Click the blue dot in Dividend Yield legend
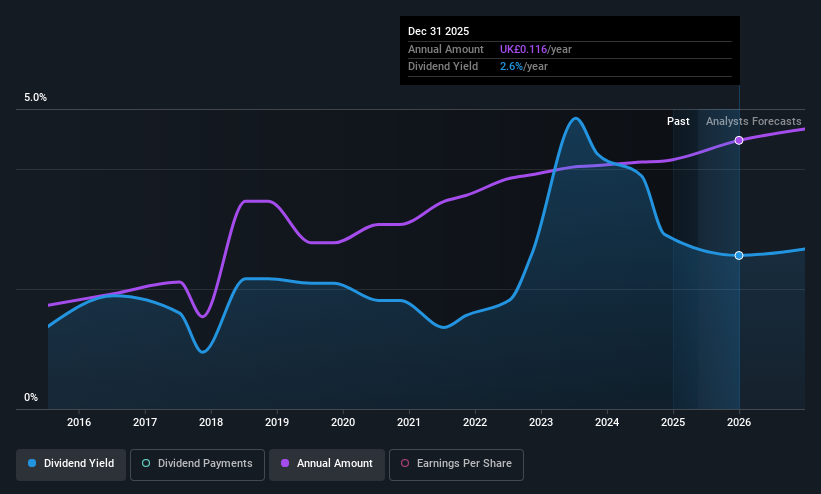The height and width of the screenshot is (494, 821). (32, 464)
